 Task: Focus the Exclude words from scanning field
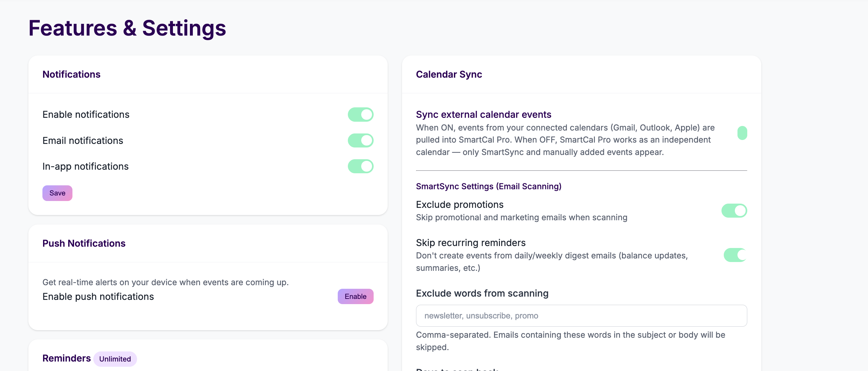581,316
